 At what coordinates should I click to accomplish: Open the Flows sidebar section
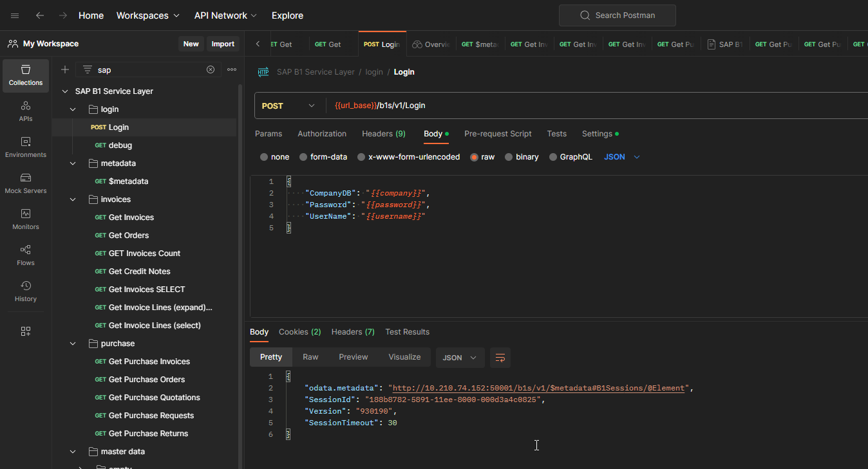(x=26, y=256)
